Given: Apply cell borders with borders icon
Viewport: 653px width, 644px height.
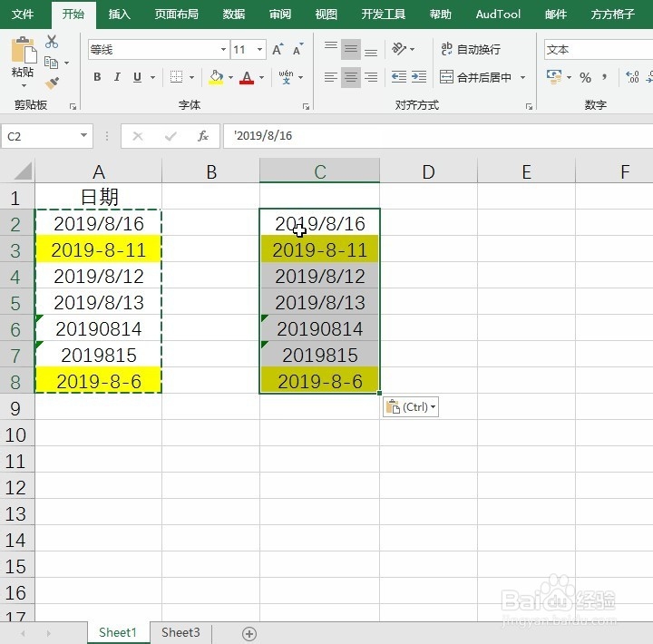Looking at the screenshot, I should (x=176, y=77).
